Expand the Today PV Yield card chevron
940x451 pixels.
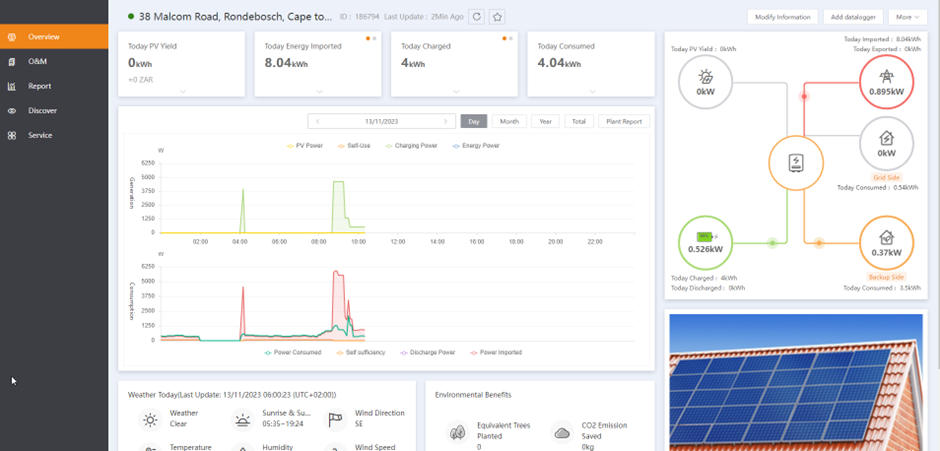182,91
